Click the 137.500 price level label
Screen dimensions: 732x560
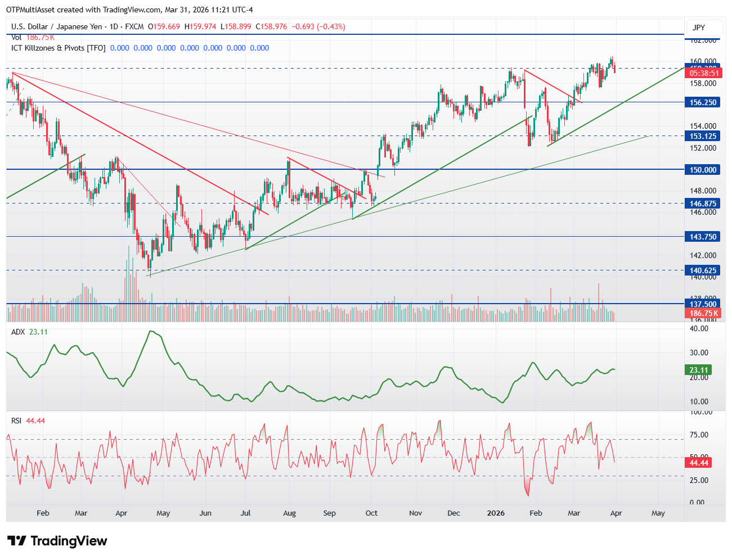coord(703,304)
